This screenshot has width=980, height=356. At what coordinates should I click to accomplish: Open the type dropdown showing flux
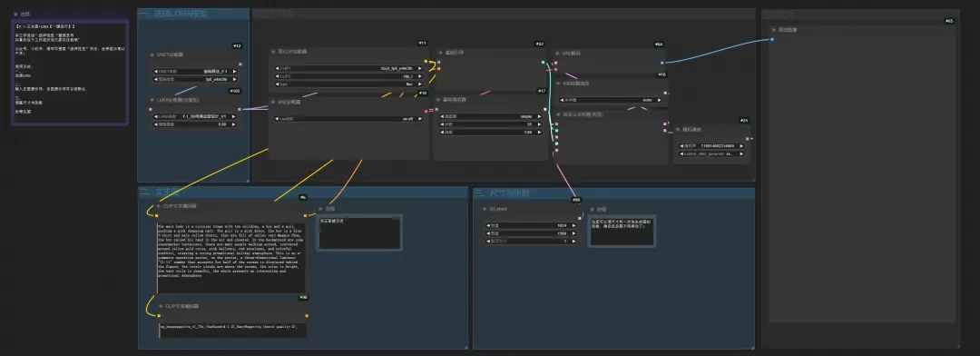click(348, 84)
